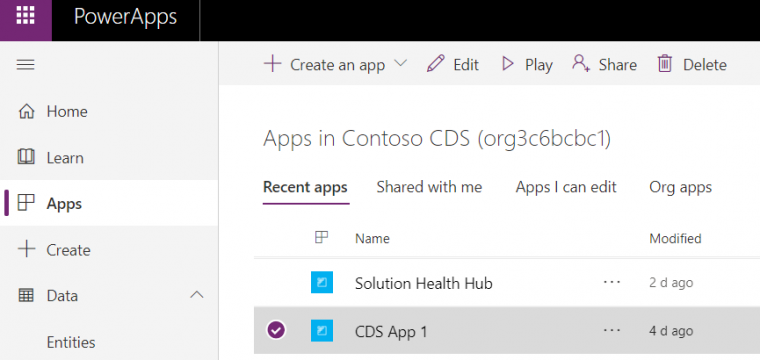
Task: Click the Create plus icon in sidebar
Action: (x=26, y=250)
